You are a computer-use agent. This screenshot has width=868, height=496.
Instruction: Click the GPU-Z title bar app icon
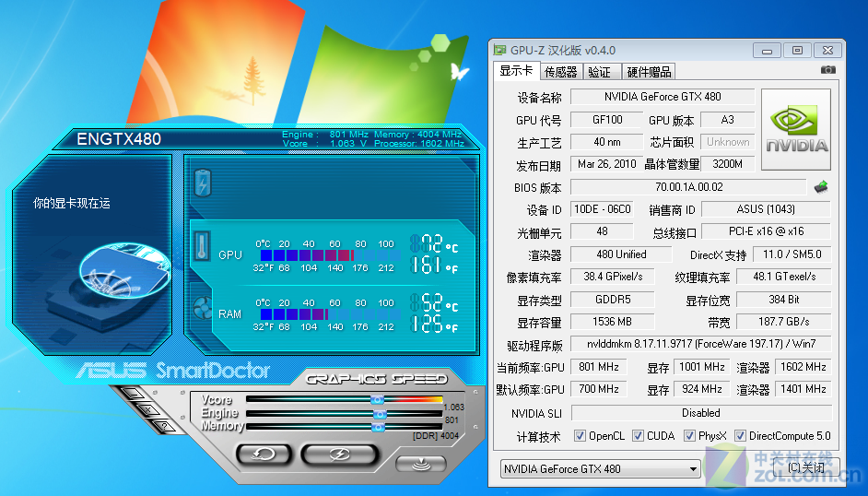(499, 50)
